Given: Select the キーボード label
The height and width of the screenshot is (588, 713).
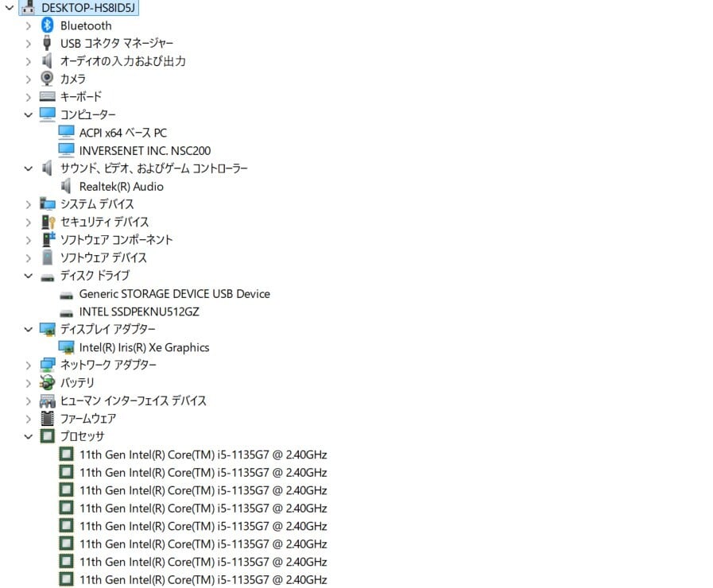Looking at the screenshot, I should [x=81, y=96].
